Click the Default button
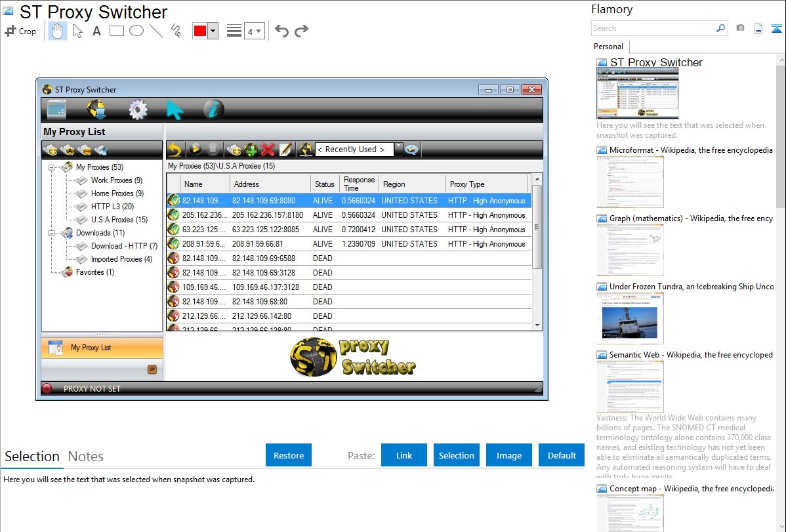The image size is (786, 532). pyautogui.click(x=562, y=455)
